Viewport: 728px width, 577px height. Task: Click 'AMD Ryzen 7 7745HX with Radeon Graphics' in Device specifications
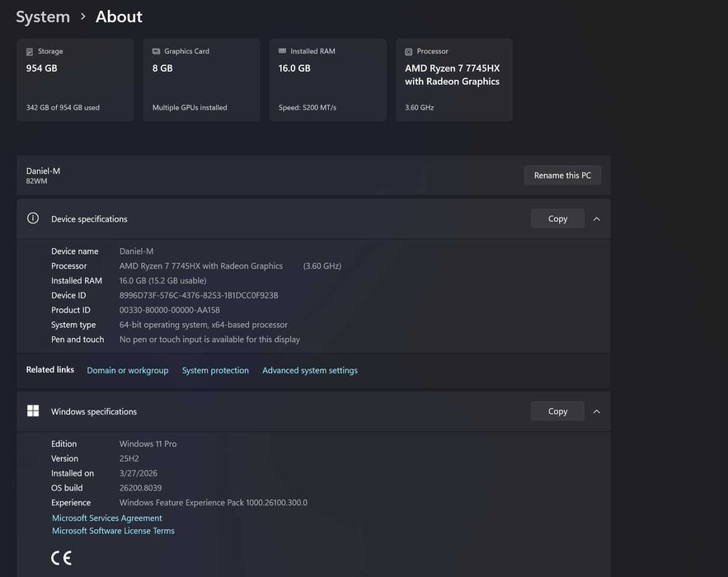click(x=201, y=266)
